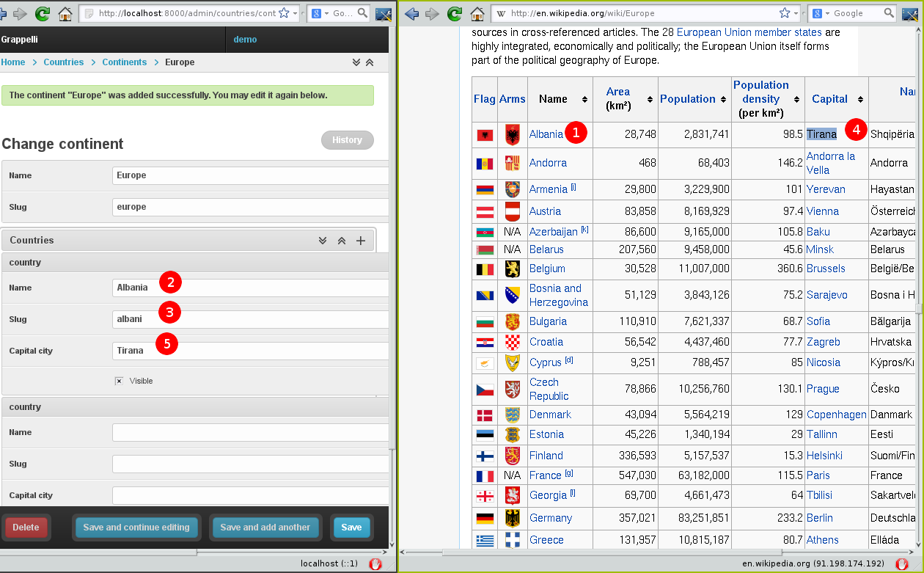Click the flag of Austria

click(485, 211)
